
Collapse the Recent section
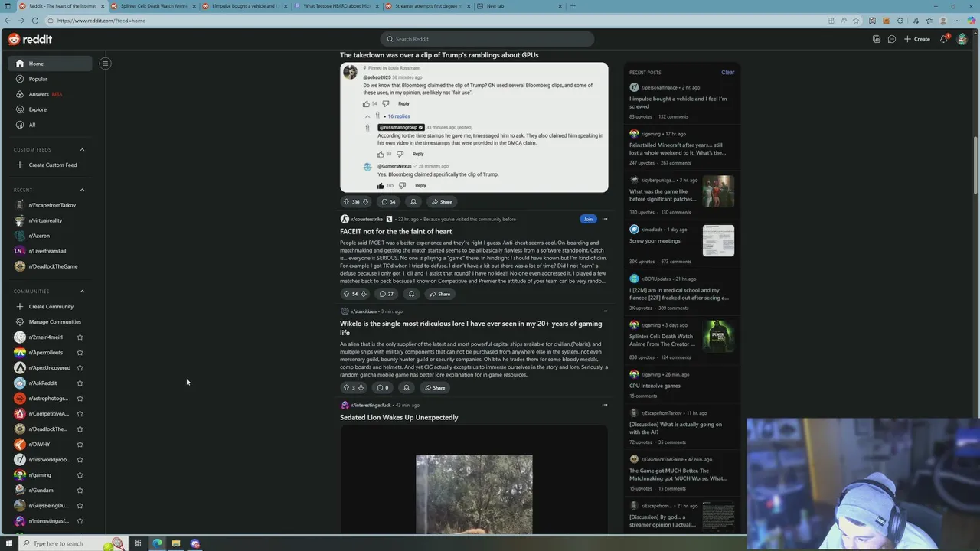[82, 190]
